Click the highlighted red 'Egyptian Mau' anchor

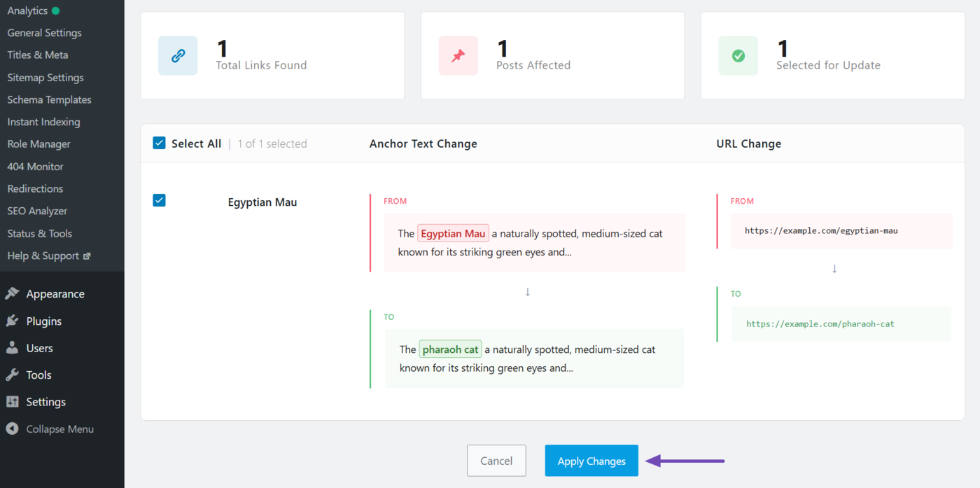click(453, 233)
